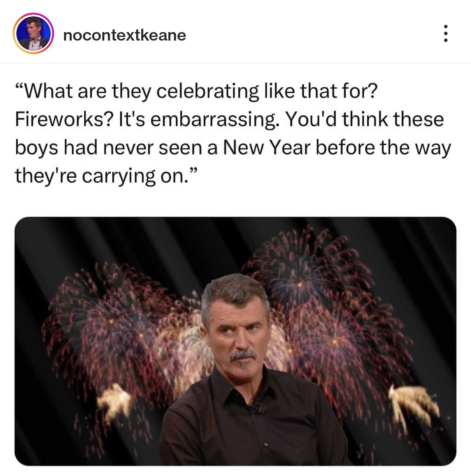This screenshot has height=476, width=471.
Task: Click the "New Year" text in the caption
Action: [266, 148]
